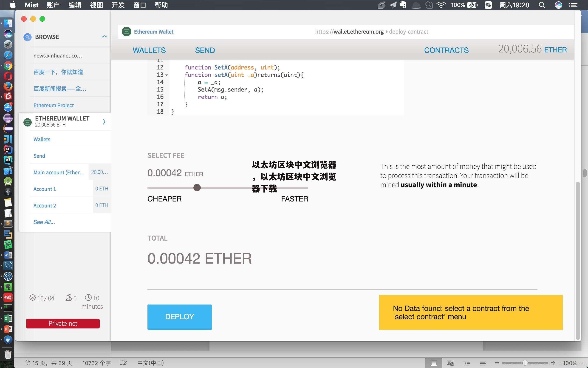The width and height of the screenshot is (588, 368).
Task: Click the Sogou input method icon
Action: tap(488, 5)
